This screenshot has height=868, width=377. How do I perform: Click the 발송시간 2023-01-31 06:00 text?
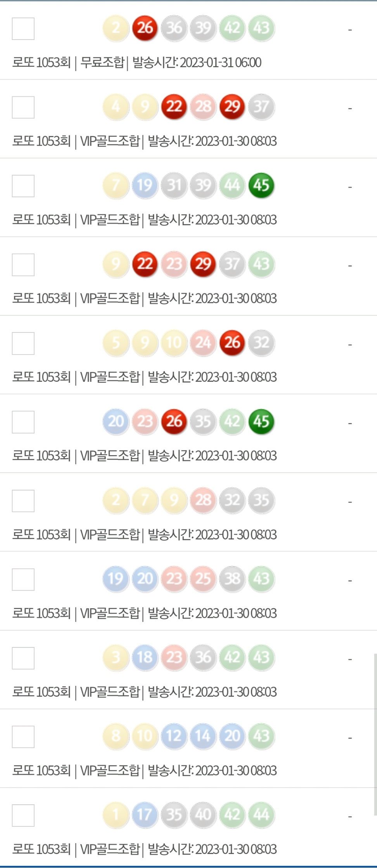coord(197,63)
